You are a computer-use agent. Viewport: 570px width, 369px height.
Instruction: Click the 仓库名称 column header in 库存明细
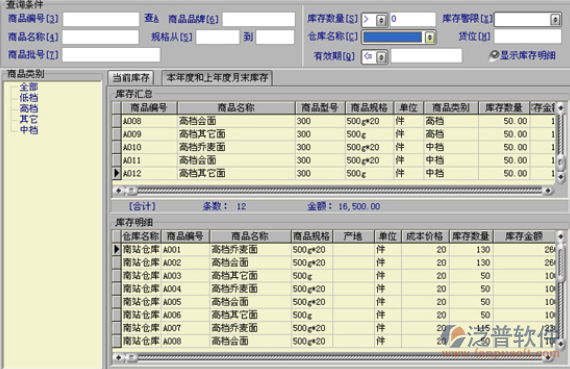(x=141, y=236)
